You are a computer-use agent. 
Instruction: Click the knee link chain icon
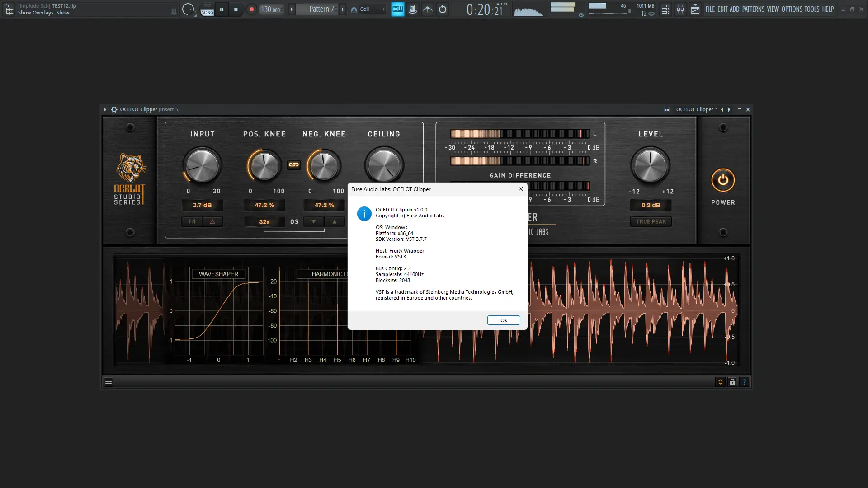[x=294, y=165]
